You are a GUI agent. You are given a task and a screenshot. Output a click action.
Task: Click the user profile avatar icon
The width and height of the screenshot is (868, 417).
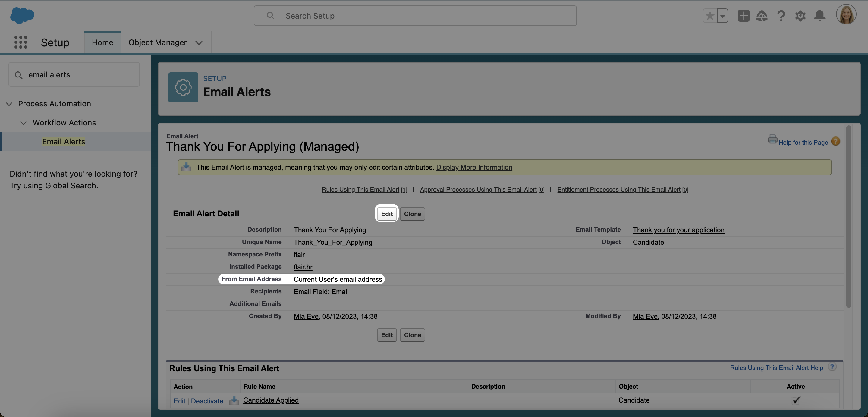(846, 15)
